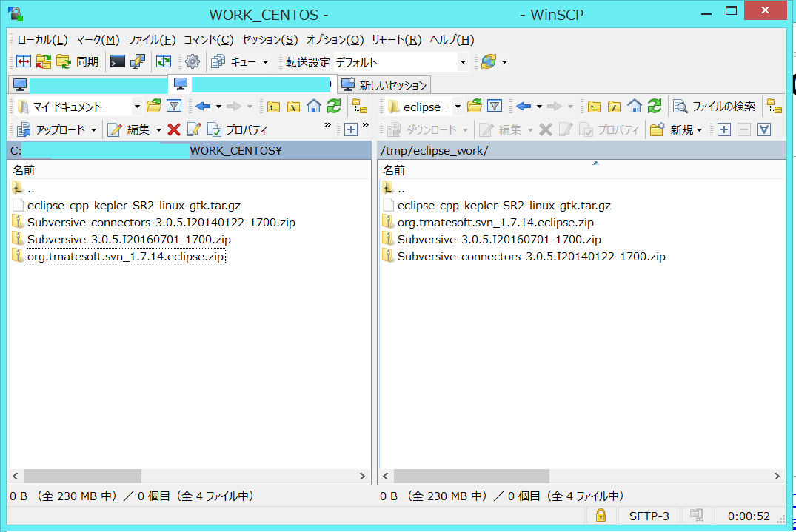Refresh the remote directory listing
Viewport: 796px width, 532px height.
[655, 106]
